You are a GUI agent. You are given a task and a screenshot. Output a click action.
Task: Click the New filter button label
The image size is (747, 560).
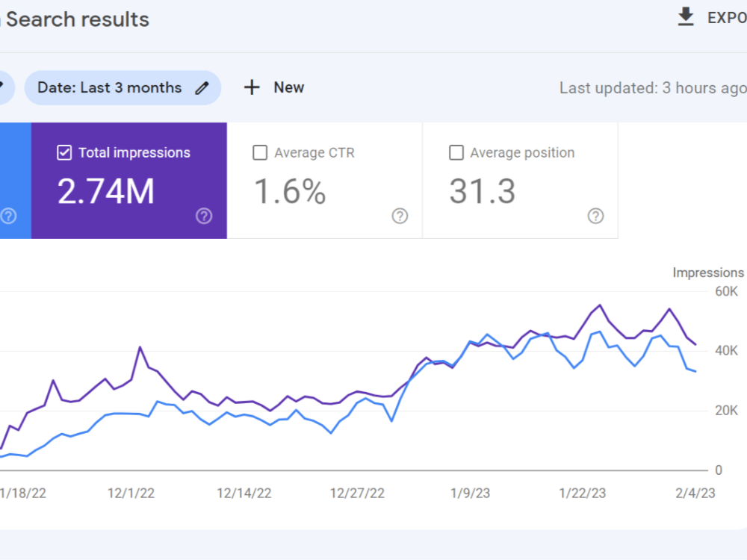pos(288,87)
